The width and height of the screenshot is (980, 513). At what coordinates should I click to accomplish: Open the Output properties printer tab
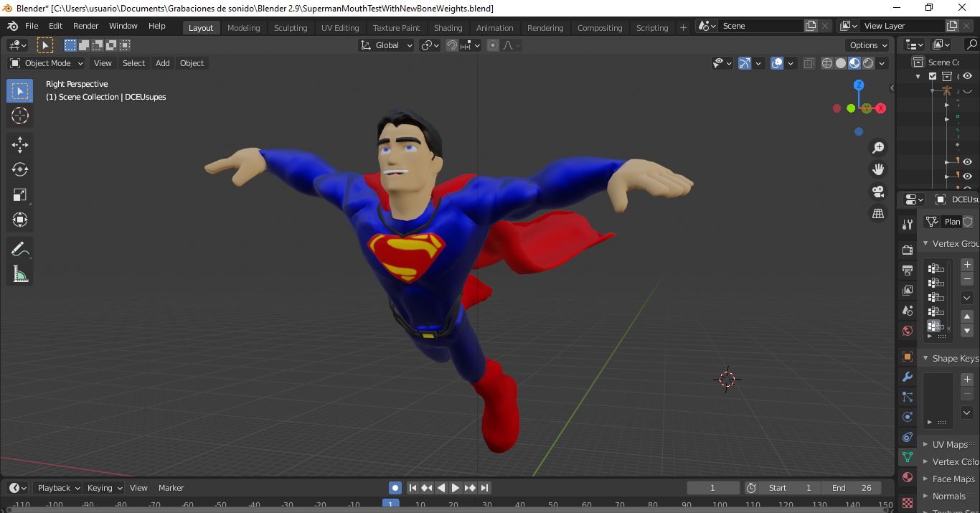[x=908, y=270]
